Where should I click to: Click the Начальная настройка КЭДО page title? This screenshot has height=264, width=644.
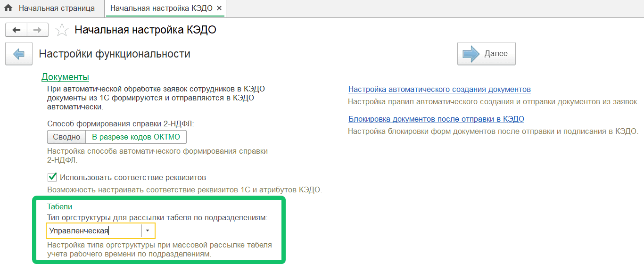145,30
